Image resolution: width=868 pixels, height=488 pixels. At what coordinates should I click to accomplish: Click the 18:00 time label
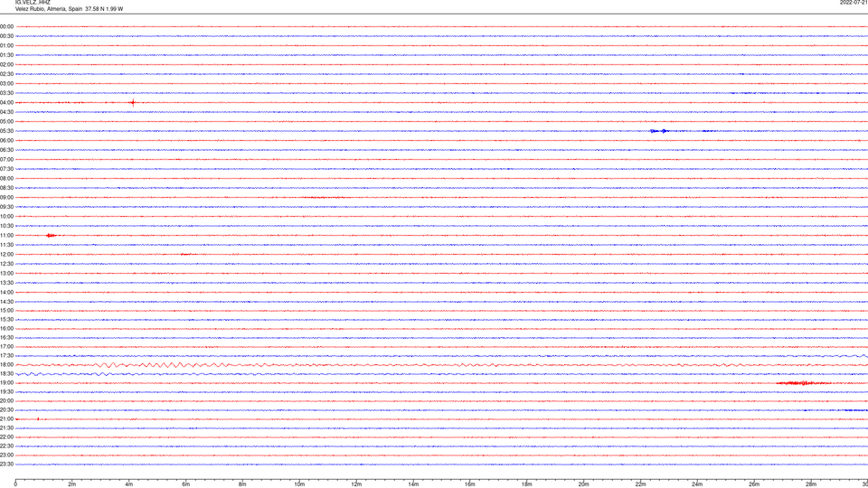[6, 364]
